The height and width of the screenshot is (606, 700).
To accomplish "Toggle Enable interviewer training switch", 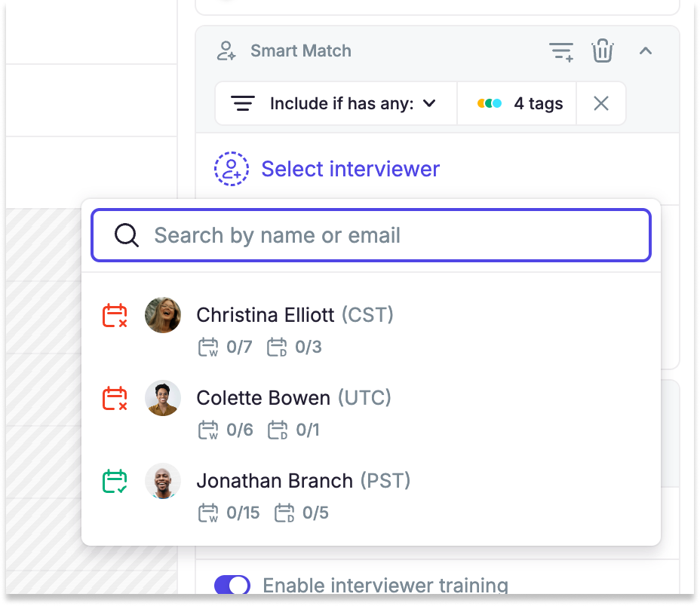I will 232,585.
